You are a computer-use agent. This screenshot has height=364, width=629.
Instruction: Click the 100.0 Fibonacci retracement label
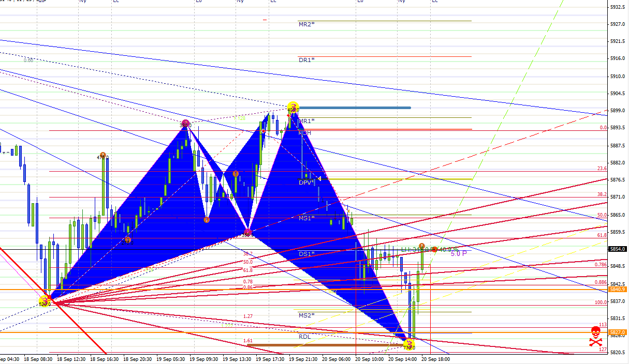tap(601, 302)
